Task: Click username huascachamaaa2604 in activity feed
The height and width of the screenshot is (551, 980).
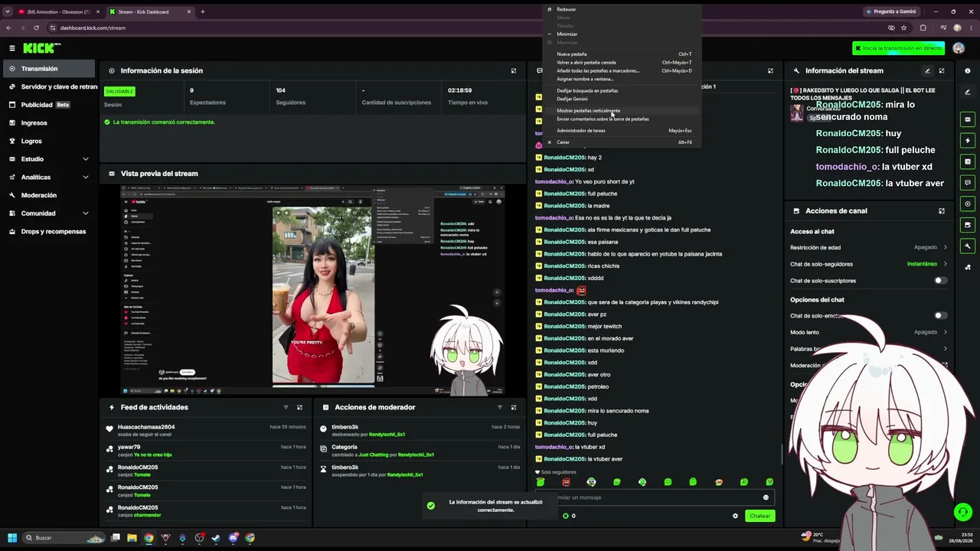Action: tap(146, 427)
